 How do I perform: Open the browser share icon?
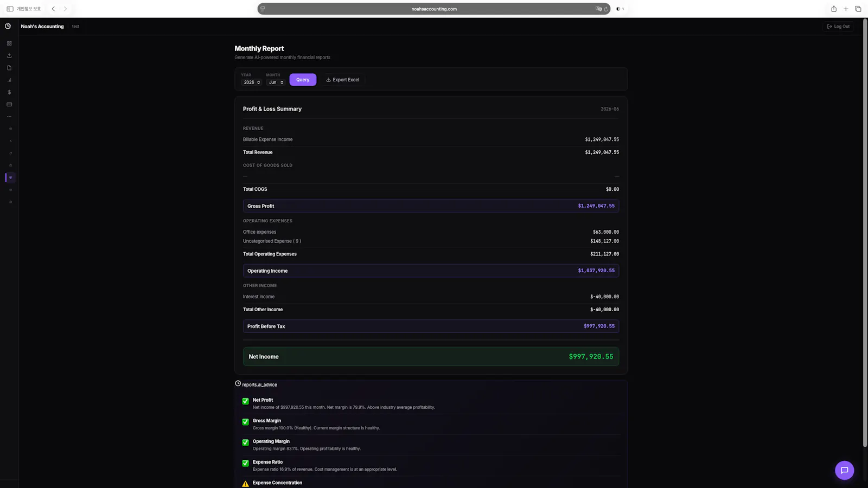[834, 9]
